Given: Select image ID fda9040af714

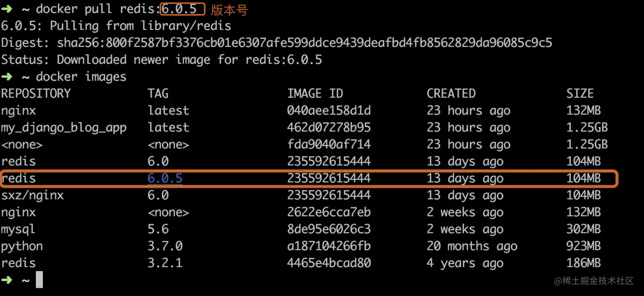Looking at the screenshot, I should click(x=329, y=145).
